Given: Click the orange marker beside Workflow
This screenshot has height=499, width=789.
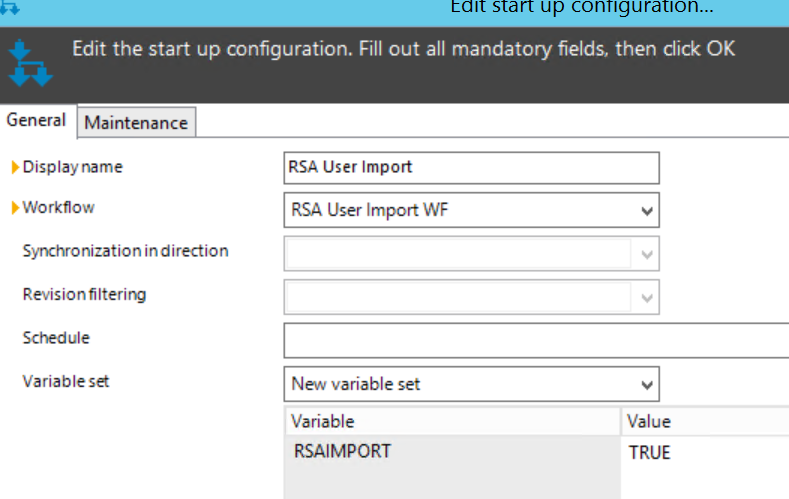Looking at the screenshot, I should tap(15, 207).
